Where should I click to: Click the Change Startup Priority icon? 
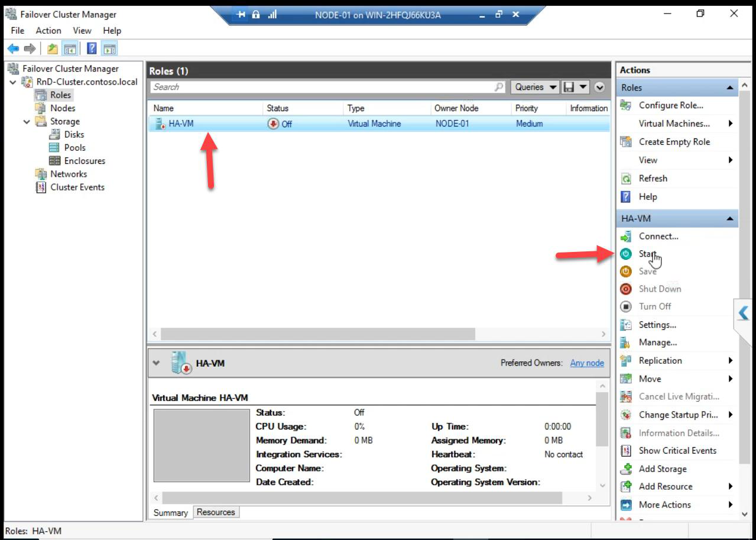pyautogui.click(x=626, y=415)
